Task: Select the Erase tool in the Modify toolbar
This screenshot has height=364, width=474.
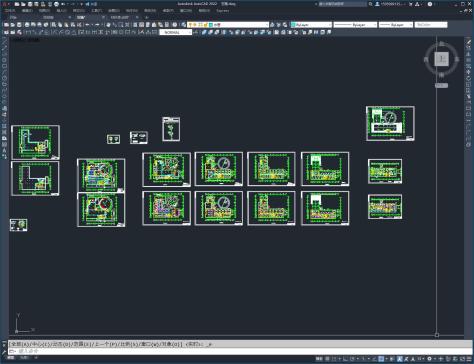Action: (x=468, y=42)
